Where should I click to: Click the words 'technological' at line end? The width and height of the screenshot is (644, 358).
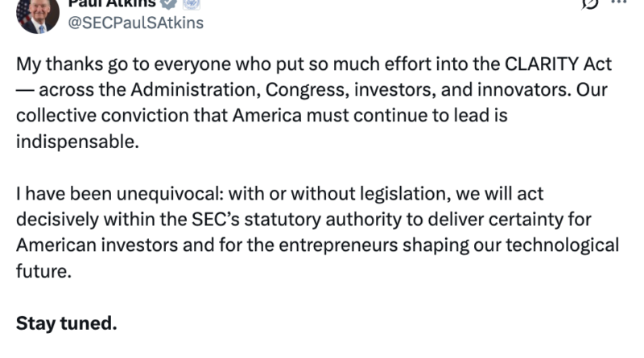[x=562, y=245]
